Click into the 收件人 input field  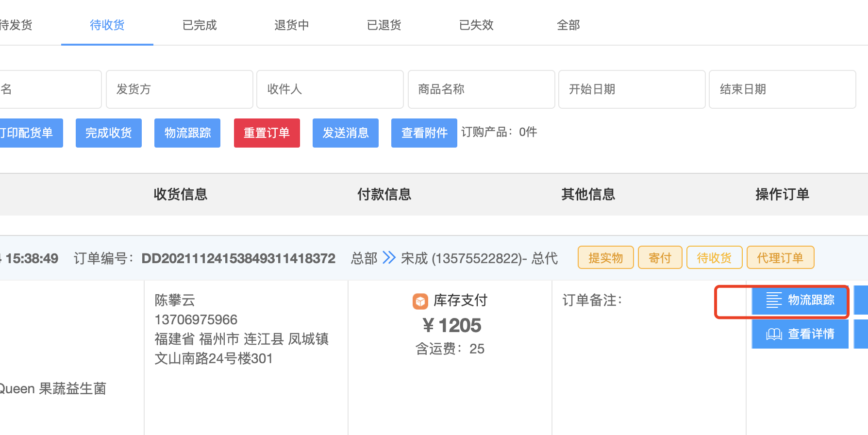coord(330,89)
